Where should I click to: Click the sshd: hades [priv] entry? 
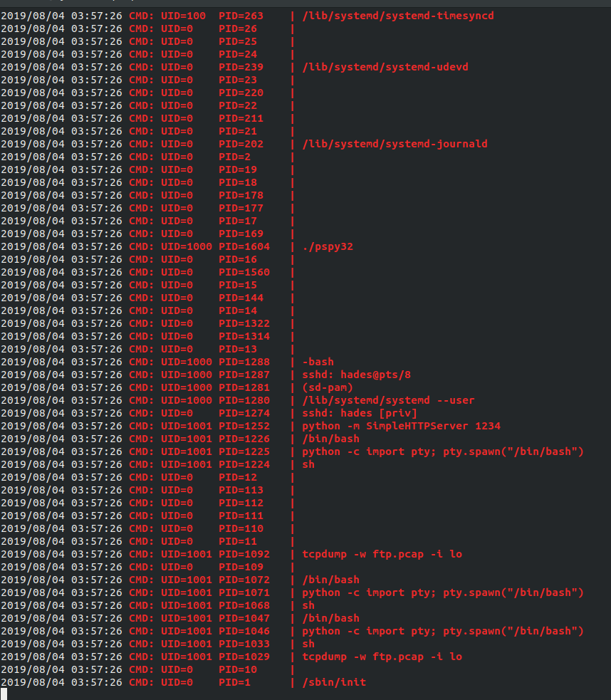(x=360, y=413)
